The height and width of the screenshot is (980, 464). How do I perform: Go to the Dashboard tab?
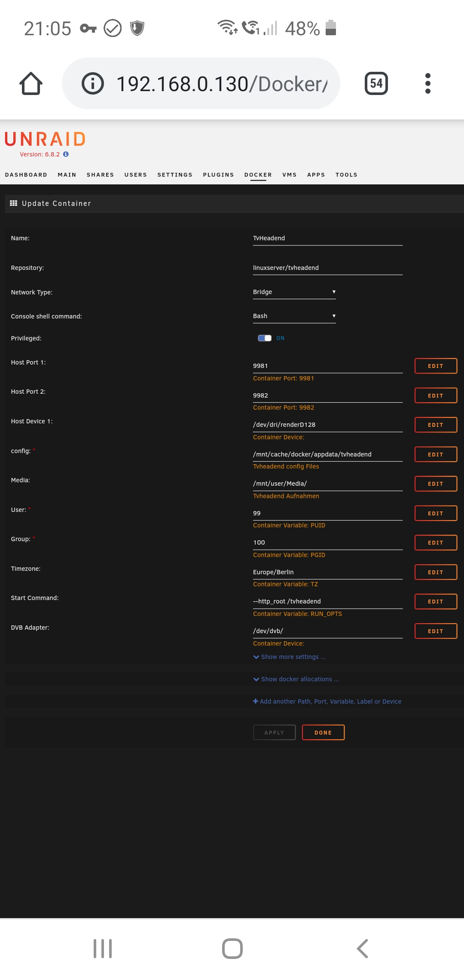click(26, 175)
